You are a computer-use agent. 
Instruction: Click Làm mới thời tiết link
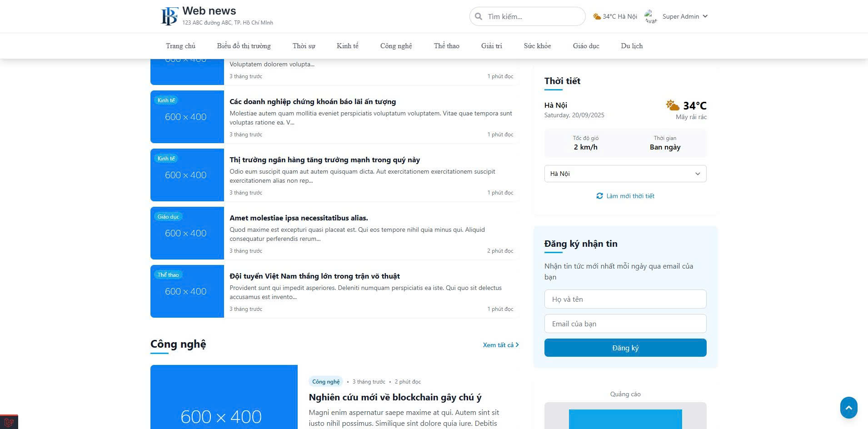(x=630, y=196)
